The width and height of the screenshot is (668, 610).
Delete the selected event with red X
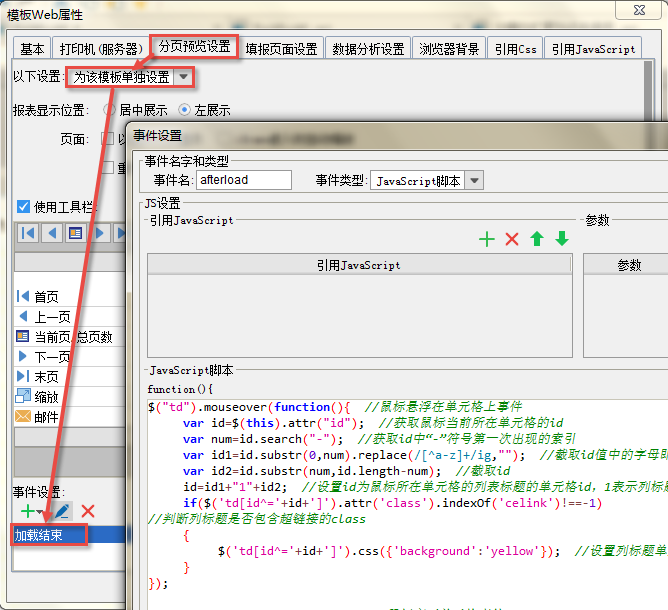(88, 511)
